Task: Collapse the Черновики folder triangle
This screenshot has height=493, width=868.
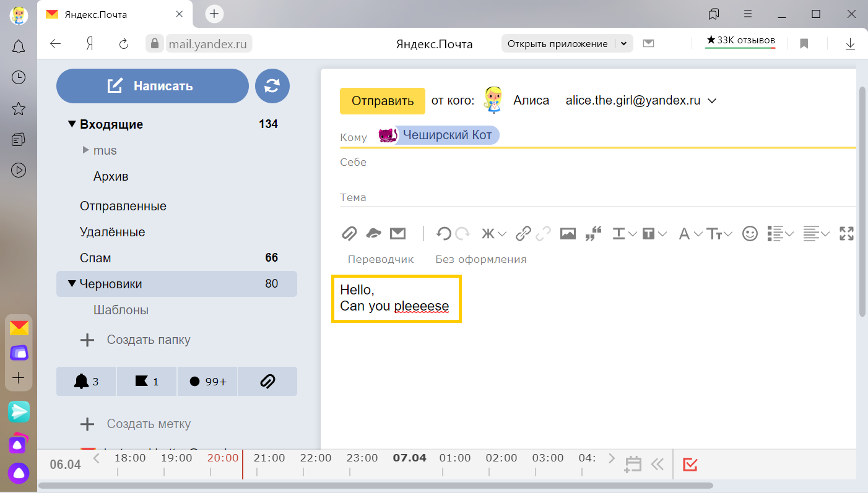Action: coord(72,284)
